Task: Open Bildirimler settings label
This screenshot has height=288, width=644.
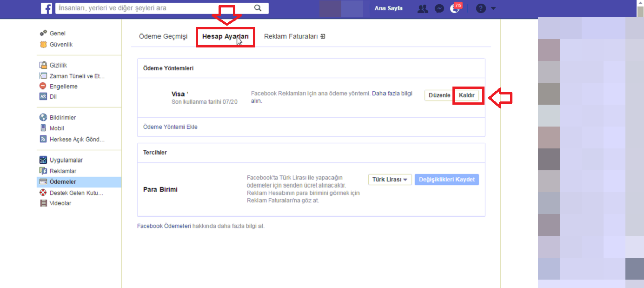Action: pos(63,118)
